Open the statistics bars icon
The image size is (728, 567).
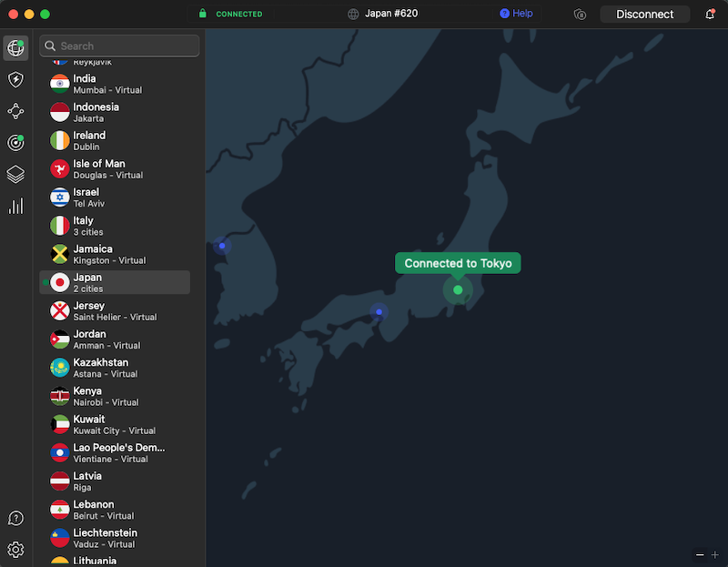point(15,206)
